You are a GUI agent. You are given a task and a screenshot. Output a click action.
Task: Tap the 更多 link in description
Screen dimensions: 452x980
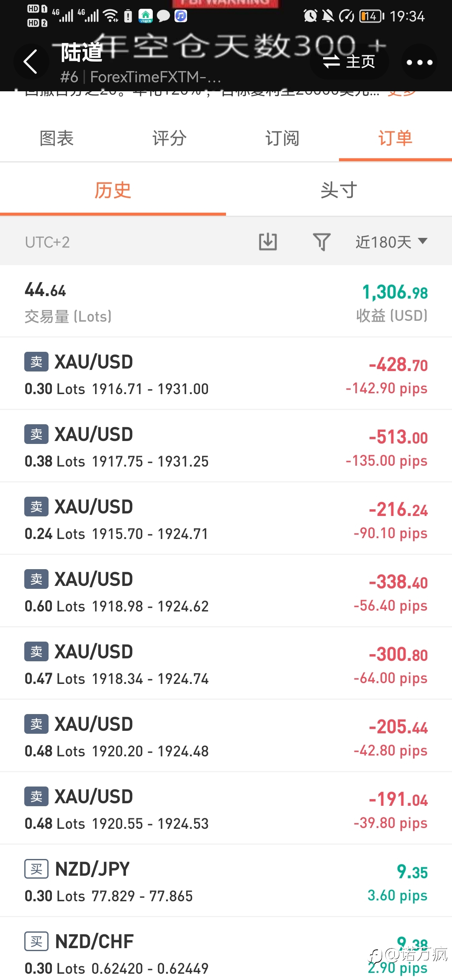402,93
